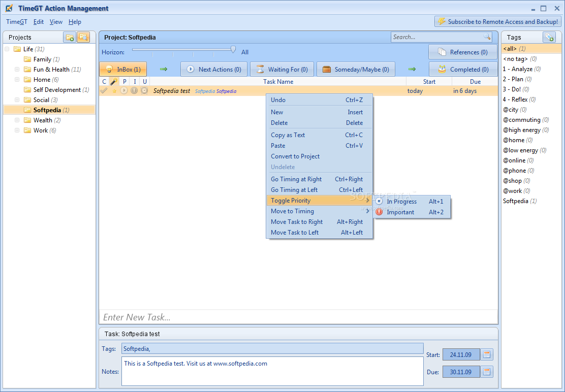Select the <no tag> filter
Image resolution: width=565 pixels, height=392 pixels.
click(531, 59)
